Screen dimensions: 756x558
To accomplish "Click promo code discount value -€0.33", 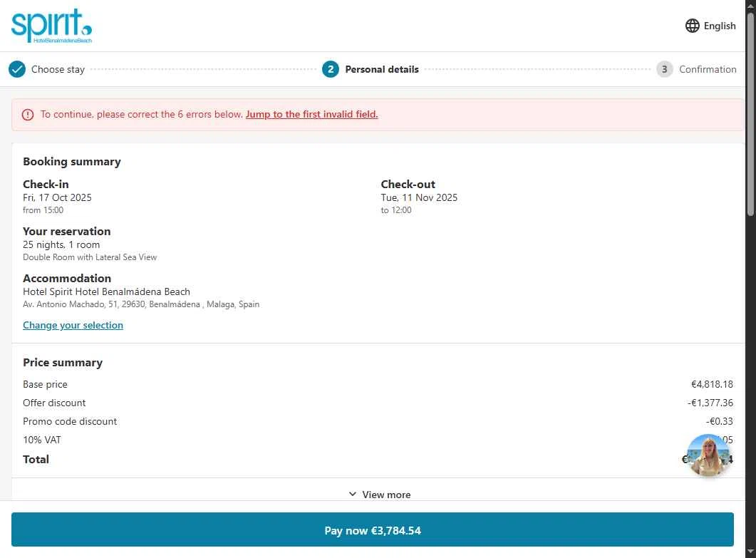I will coord(720,421).
